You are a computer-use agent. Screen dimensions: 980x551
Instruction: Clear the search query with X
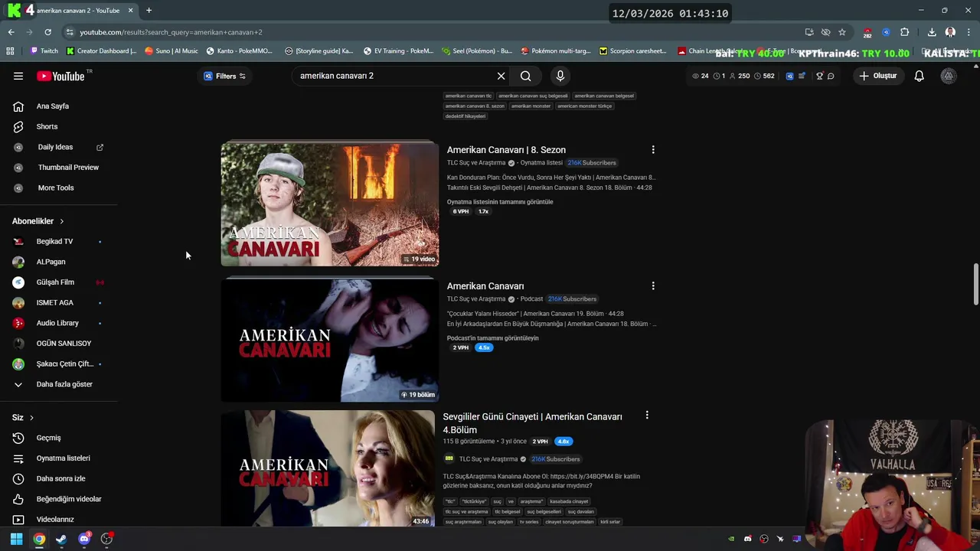pos(501,76)
